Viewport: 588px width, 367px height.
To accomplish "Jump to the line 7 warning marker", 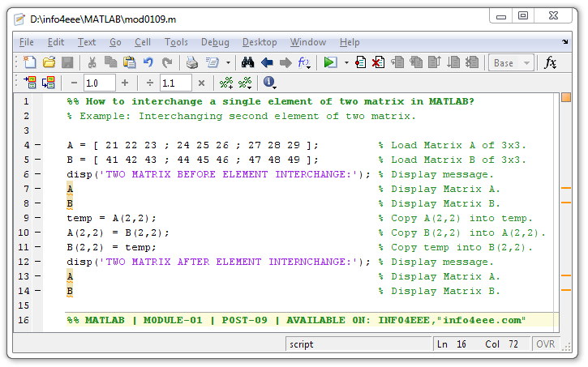I will (x=566, y=188).
